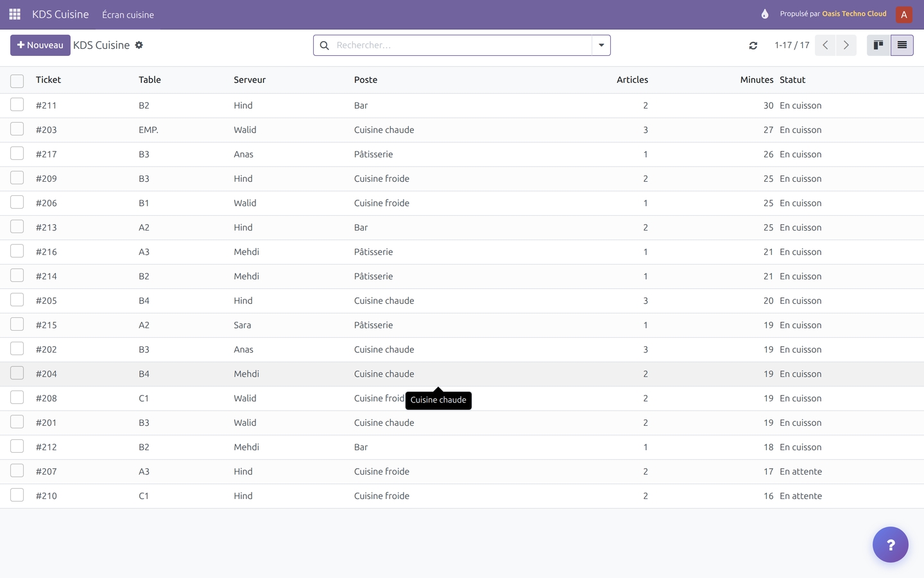Screen dimensions: 924x578
Task: Sort by the Minutes column header
Action: point(757,80)
